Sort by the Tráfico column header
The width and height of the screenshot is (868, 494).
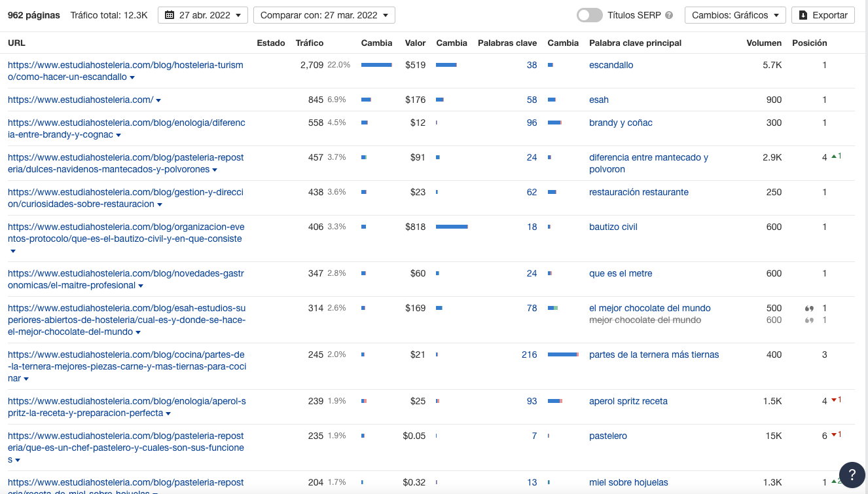[x=310, y=43]
